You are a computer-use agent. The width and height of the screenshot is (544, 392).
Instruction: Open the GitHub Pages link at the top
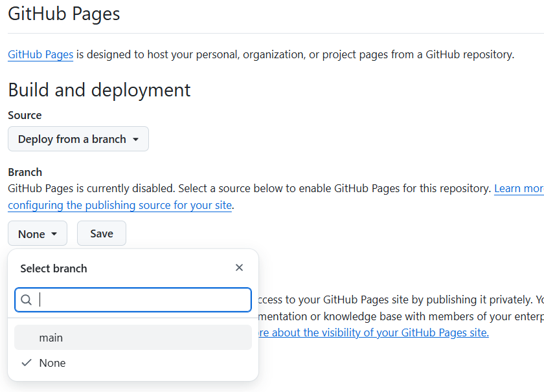click(x=40, y=54)
